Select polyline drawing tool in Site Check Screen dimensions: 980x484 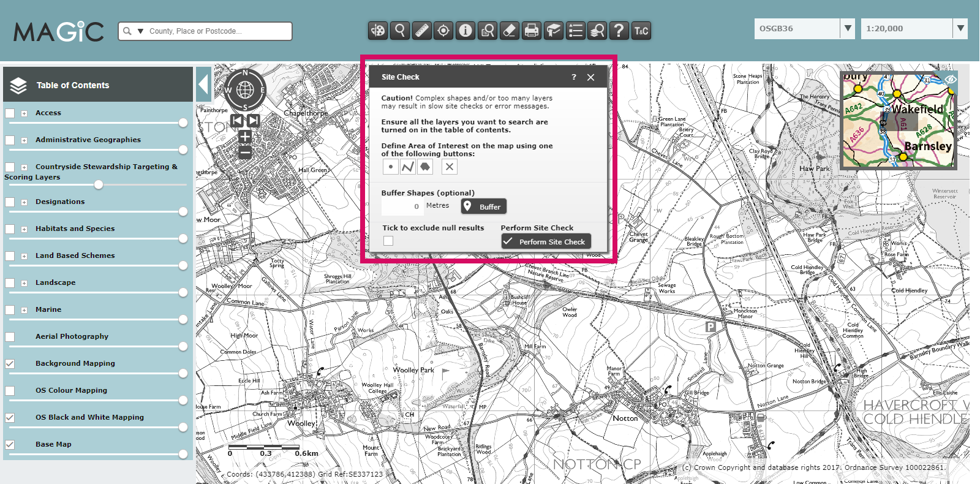pos(408,167)
